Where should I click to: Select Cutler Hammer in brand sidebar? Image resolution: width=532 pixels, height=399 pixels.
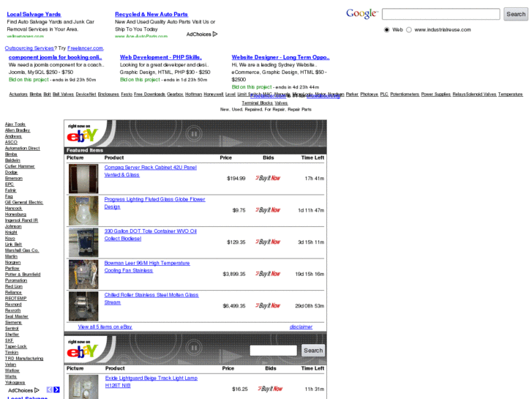[20, 166]
